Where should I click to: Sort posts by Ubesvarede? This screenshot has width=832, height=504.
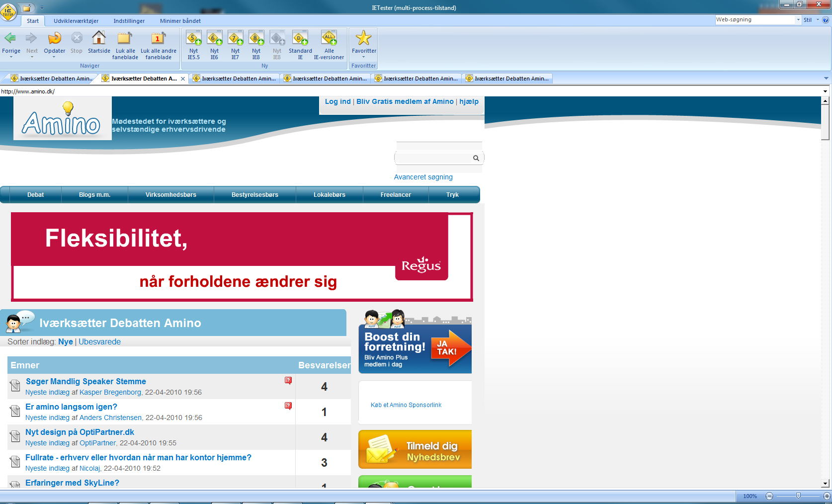pos(99,342)
